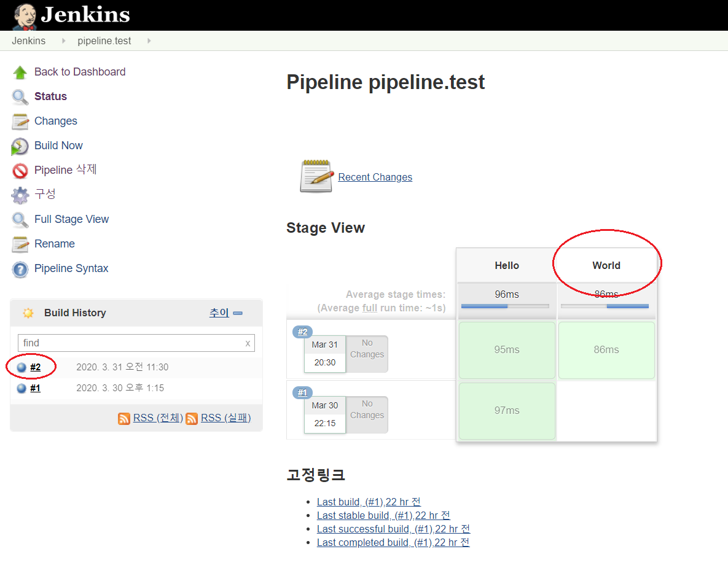Screen dimensions: 728x584
Task: Click the RSS (전체) feed icon
Action: pyautogui.click(x=124, y=419)
